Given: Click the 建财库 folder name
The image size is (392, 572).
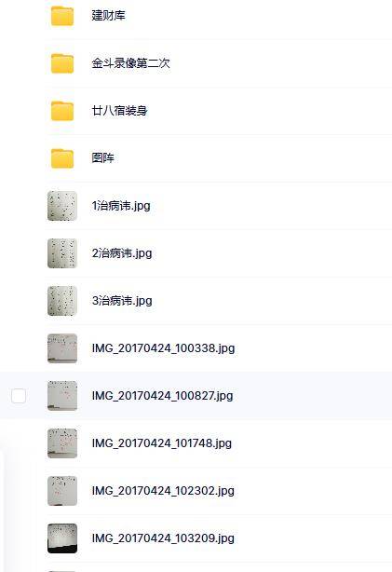Looking at the screenshot, I should point(108,16).
